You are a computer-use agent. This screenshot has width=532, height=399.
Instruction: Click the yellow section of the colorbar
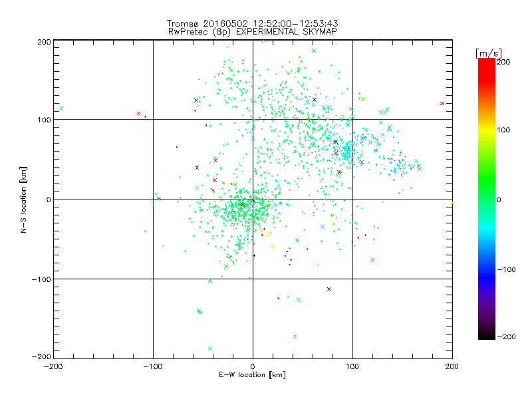click(x=487, y=130)
